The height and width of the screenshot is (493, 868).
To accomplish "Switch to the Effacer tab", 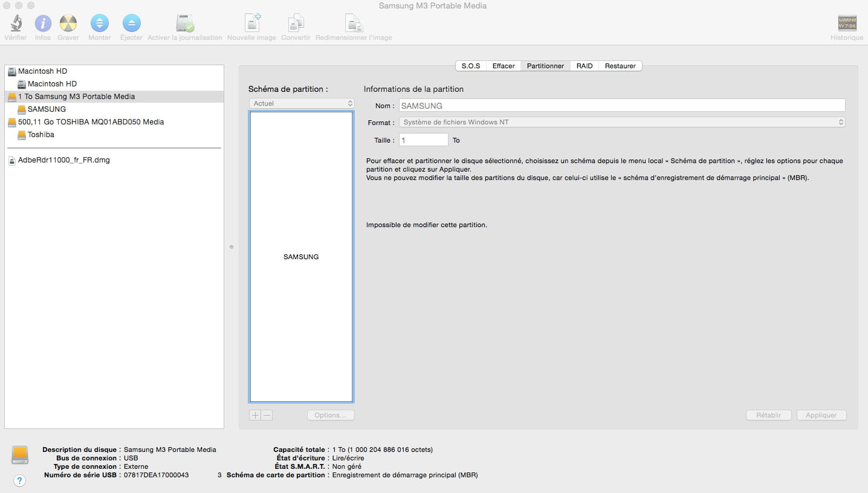I will click(504, 66).
